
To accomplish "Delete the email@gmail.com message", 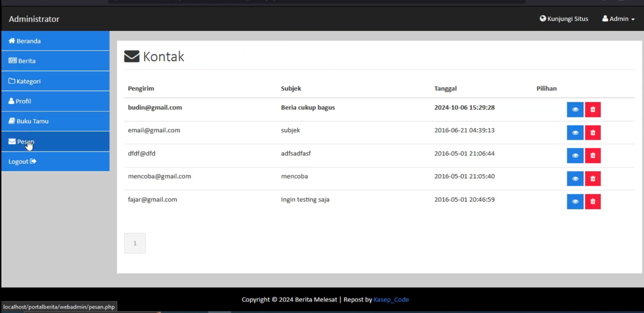I will point(593,133).
